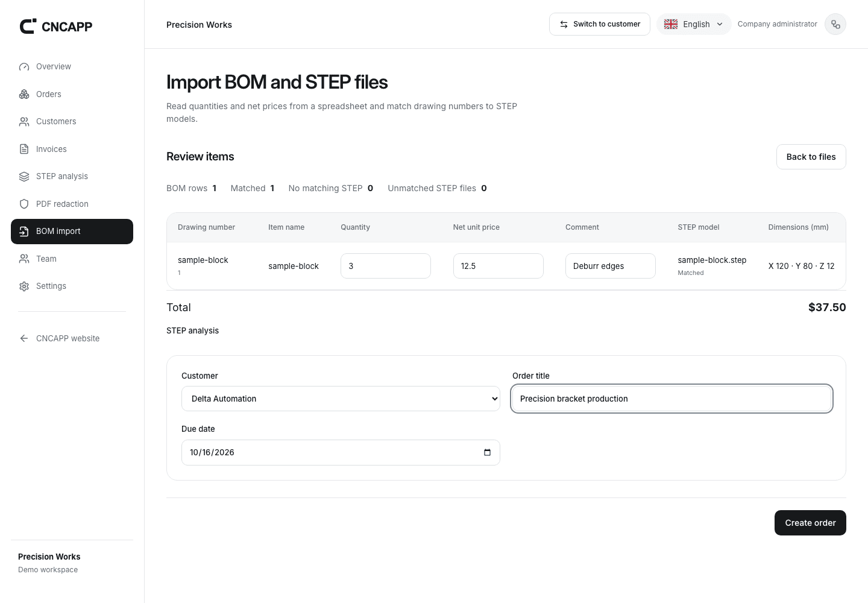This screenshot has height=603, width=868.
Task: Open the user account avatar icon
Action: [835, 24]
